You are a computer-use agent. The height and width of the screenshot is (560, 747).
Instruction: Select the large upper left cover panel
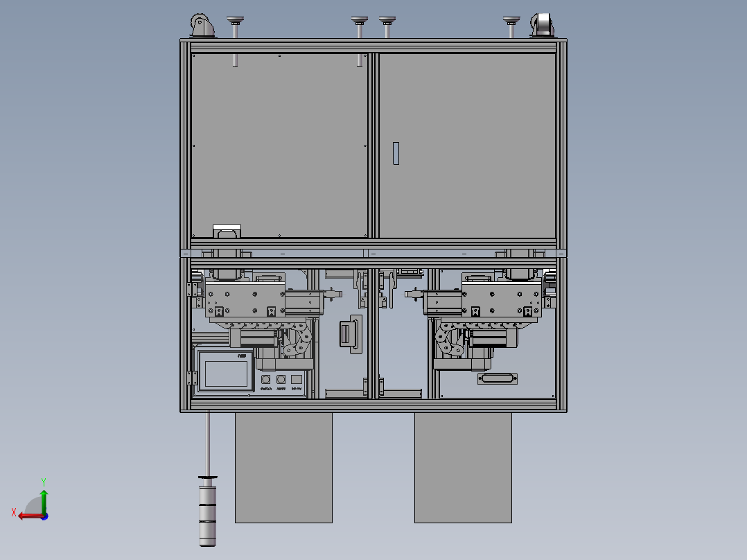pyautogui.click(x=279, y=146)
